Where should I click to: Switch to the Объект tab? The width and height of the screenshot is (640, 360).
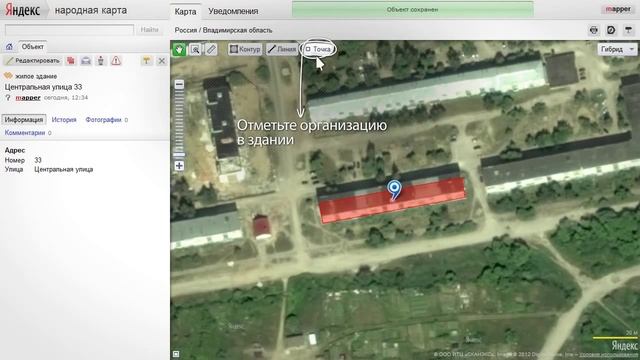click(x=33, y=47)
